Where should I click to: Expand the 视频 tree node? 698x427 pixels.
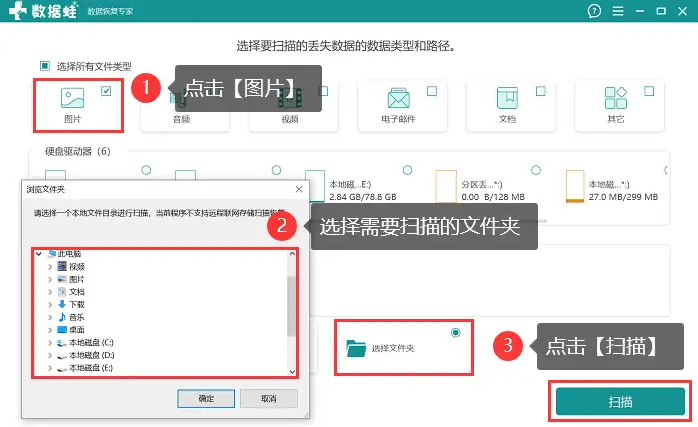pyautogui.click(x=50, y=267)
